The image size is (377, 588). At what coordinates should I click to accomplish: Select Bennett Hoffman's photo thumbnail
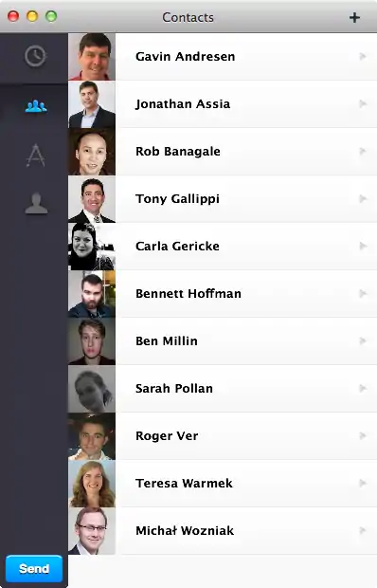pyautogui.click(x=92, y=294)
